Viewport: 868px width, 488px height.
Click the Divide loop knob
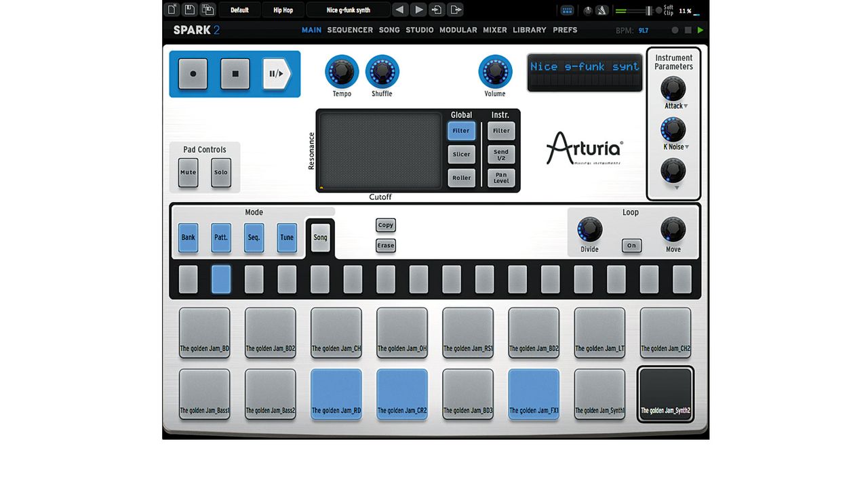tap(590, 230)
